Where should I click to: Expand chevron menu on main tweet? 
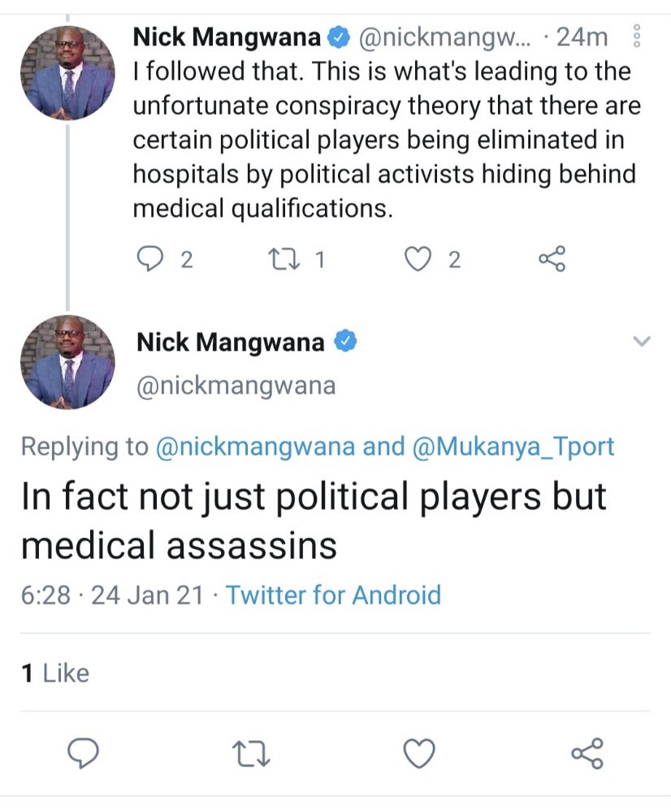(642, 342)
